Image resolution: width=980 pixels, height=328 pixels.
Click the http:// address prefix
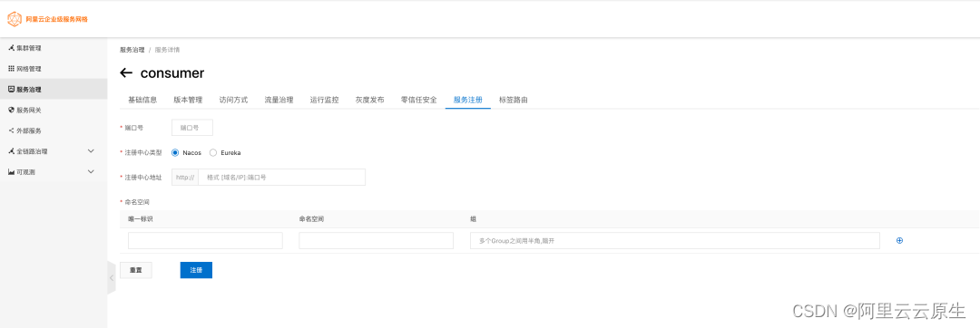pyautogui.click(x=185, y=177)
